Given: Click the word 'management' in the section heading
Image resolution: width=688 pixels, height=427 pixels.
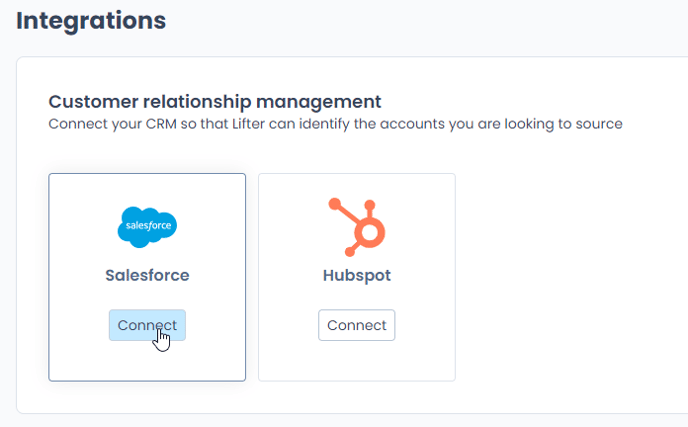Looking at the screenshot, I should coord(319,102).
